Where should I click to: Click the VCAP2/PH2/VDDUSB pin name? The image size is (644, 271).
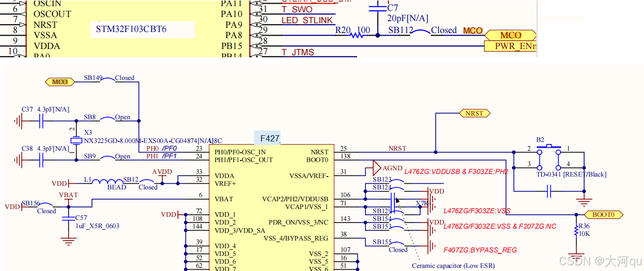[x=295, y=199]
